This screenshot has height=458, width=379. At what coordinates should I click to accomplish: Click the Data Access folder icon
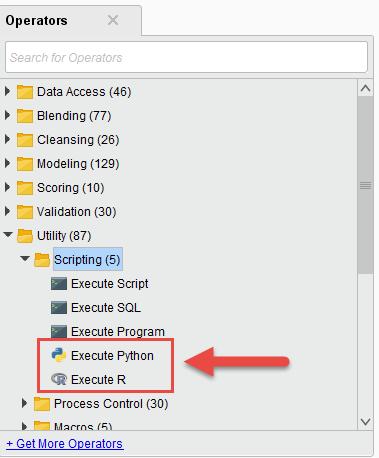tap(25, 92)
